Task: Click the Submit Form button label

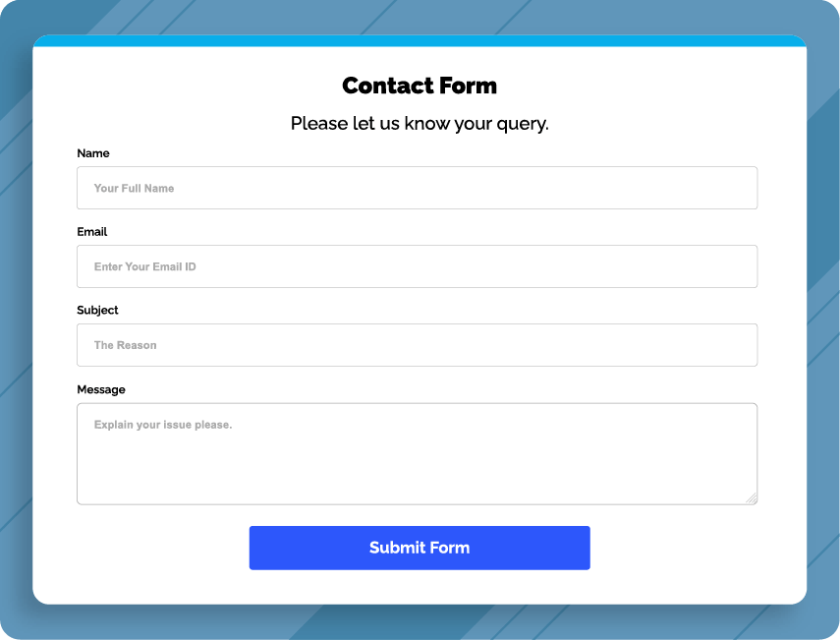Action: point(419,548)
